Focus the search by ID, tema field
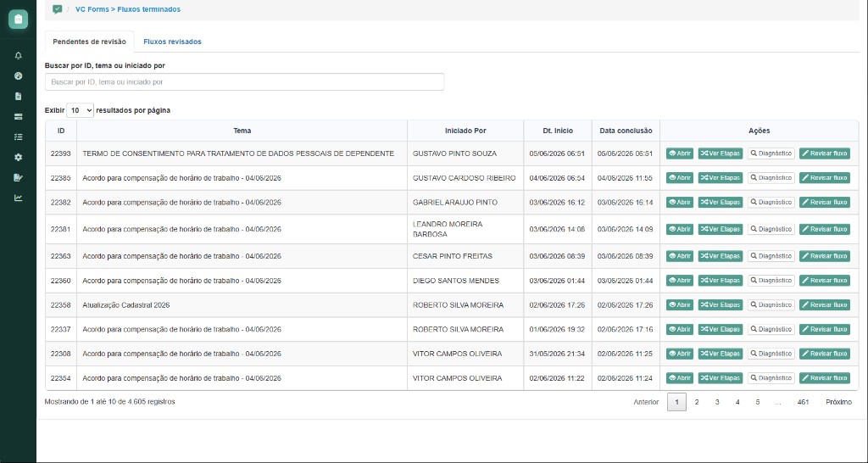This screenshot has height=463, width=868. [244, 82]
